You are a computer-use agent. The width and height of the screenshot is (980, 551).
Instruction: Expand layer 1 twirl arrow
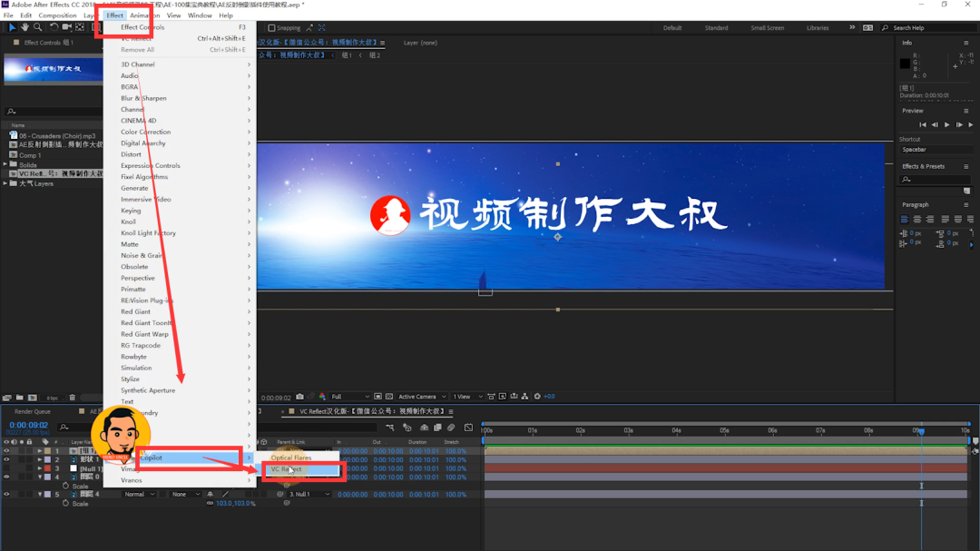click(x=40, y=451)
